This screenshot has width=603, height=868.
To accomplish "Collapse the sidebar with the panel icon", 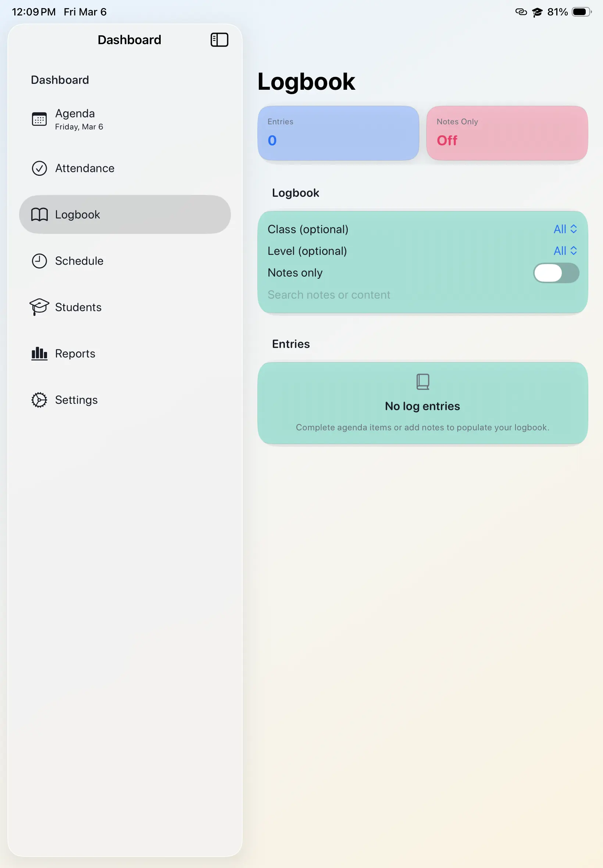I will click(x=219, y=40).
